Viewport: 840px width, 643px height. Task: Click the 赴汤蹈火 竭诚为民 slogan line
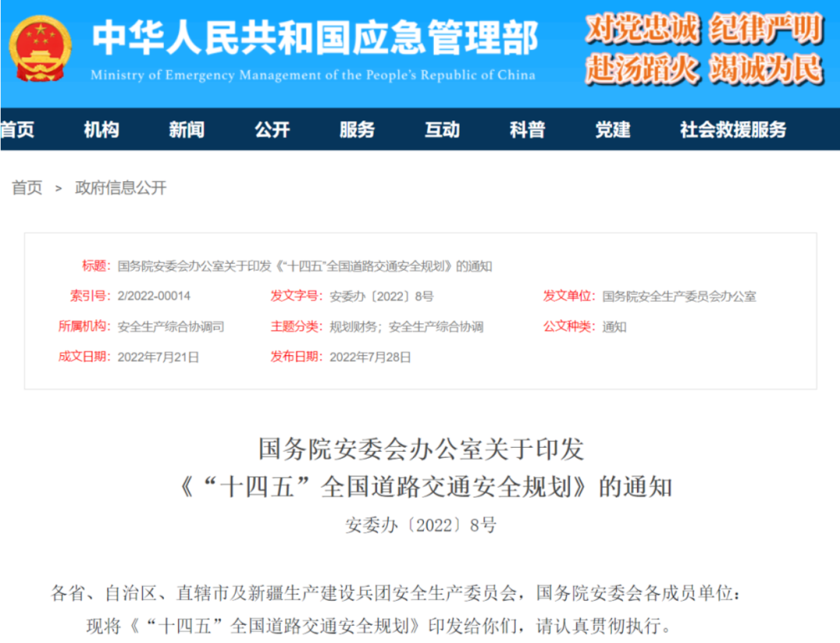705,70
